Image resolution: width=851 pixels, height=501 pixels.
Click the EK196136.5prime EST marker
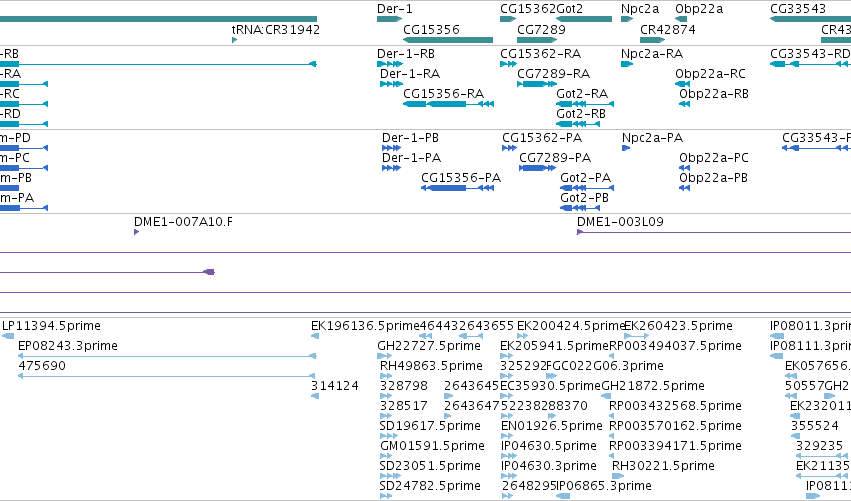pyautogui.click(x=315, y=336)
